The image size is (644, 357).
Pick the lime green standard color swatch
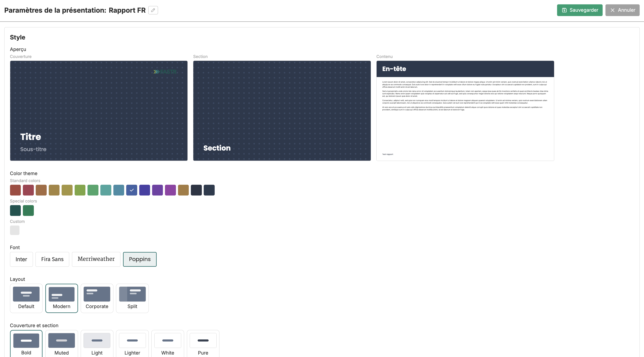(x=80, y=190)
